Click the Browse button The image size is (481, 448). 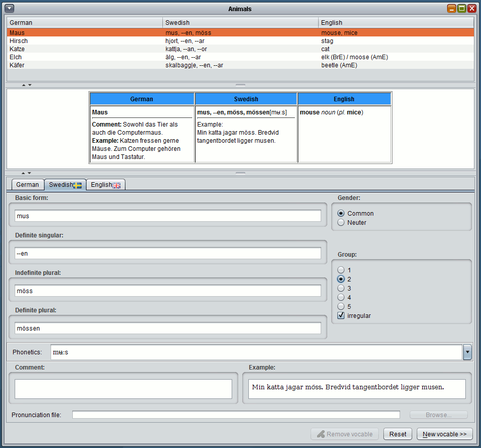point(439,415)
